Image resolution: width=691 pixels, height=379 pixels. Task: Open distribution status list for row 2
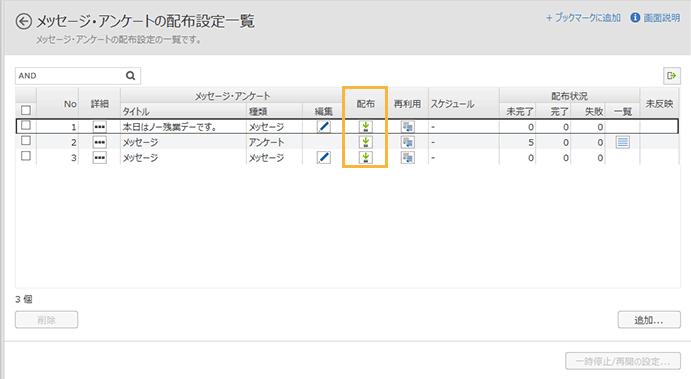(622, 142)
